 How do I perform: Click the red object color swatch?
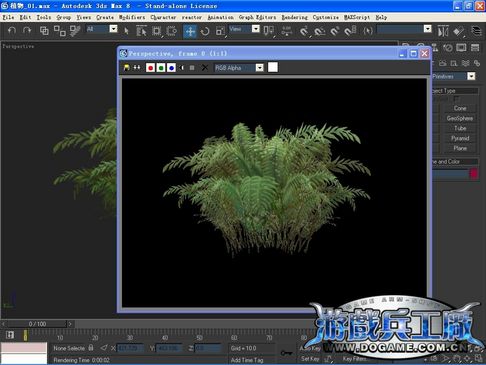pos(474,173)
